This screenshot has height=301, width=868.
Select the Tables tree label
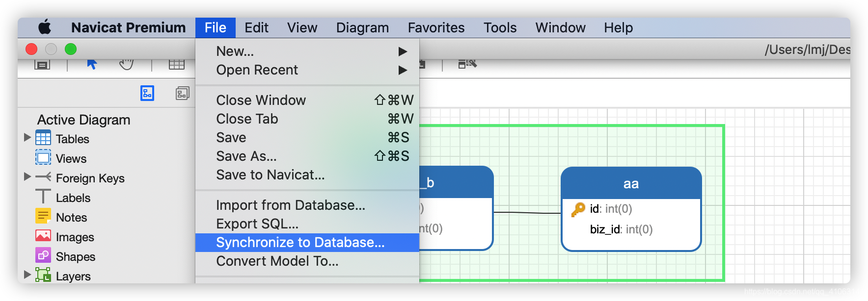pos(72,139)
